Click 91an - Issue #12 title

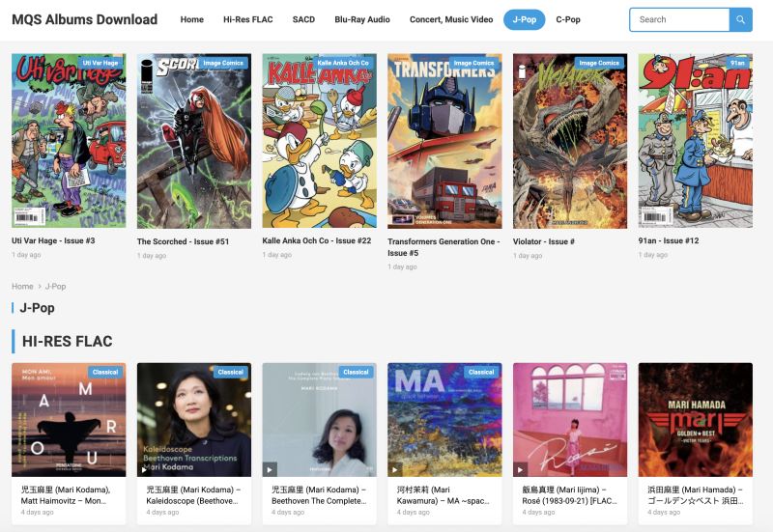(x=669, y=240)
